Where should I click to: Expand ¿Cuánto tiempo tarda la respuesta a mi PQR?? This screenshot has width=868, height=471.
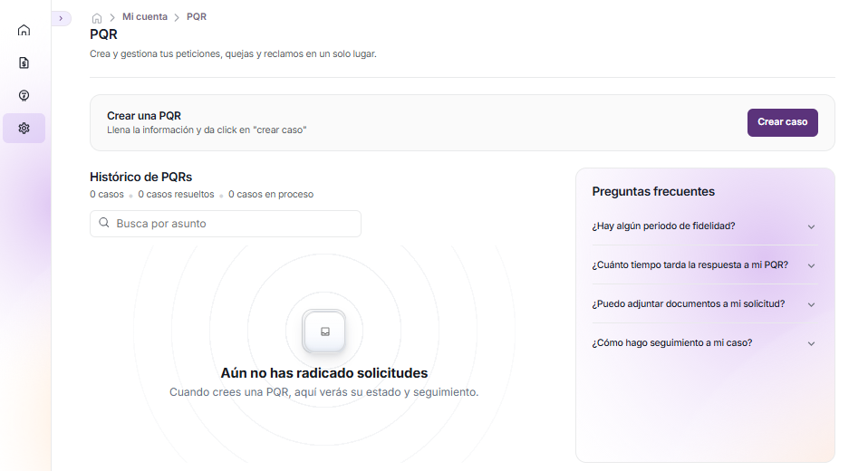pyautogui.click(x=704, y=265)
